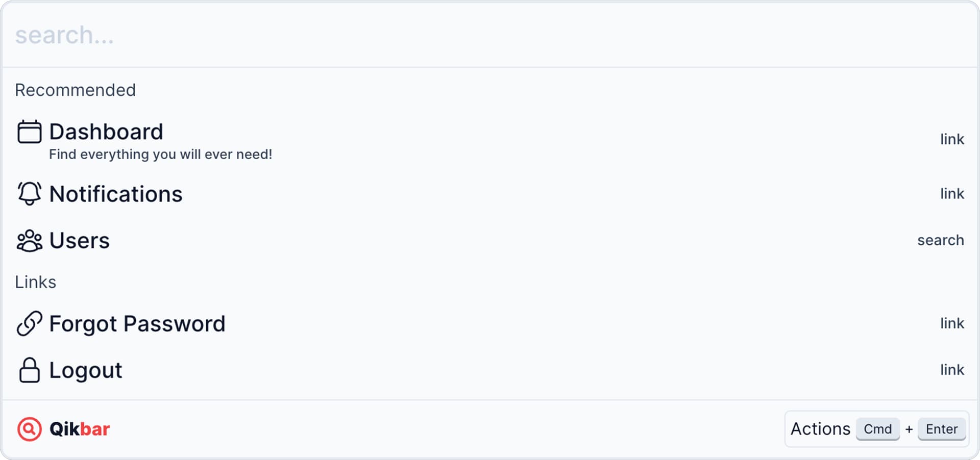The width and height of the screenshot is (980, 460).
Task: Click the 'link' label beside Dashboard
Action: (x=952, y=139)
